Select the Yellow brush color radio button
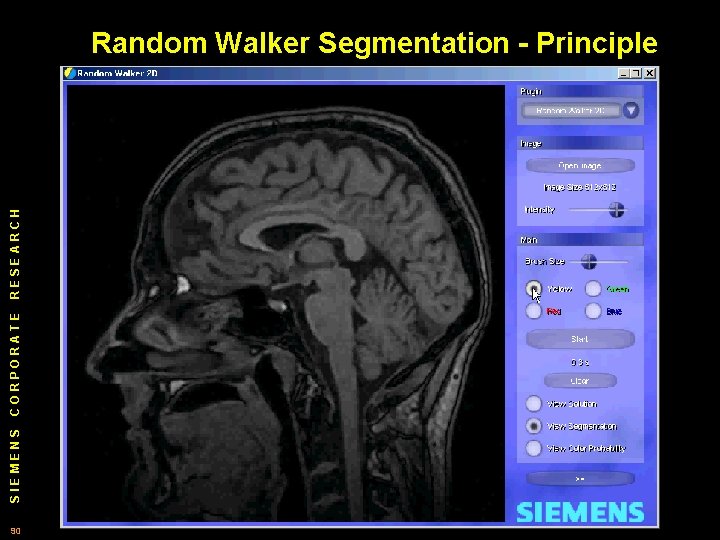The image size is (720, 540). pos(534,289)
